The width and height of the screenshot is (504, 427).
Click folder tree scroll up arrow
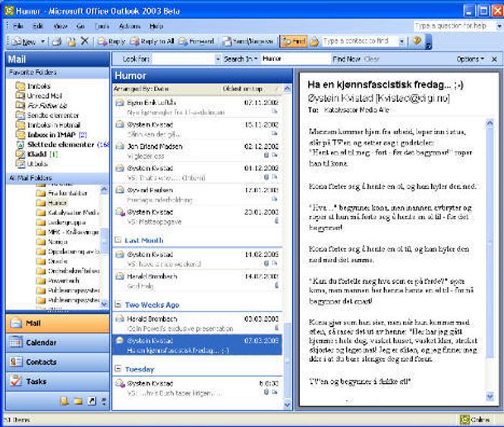[x=104, y=189]
